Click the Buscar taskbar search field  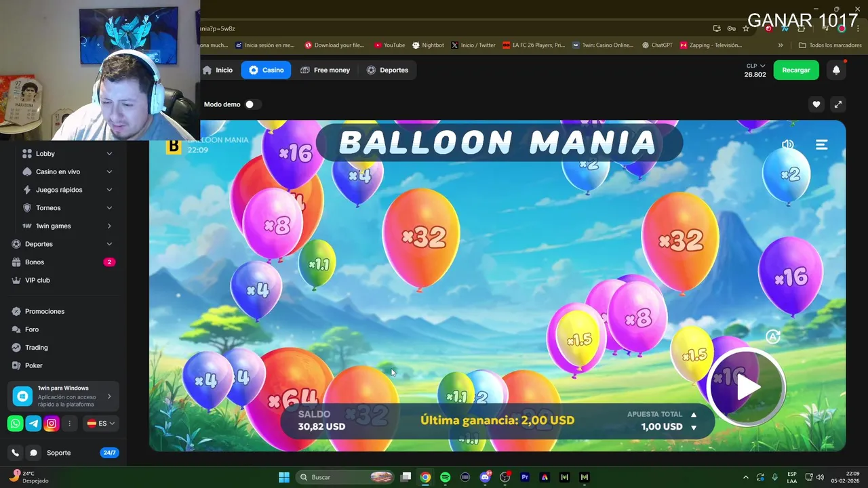(x=346, y=477)
